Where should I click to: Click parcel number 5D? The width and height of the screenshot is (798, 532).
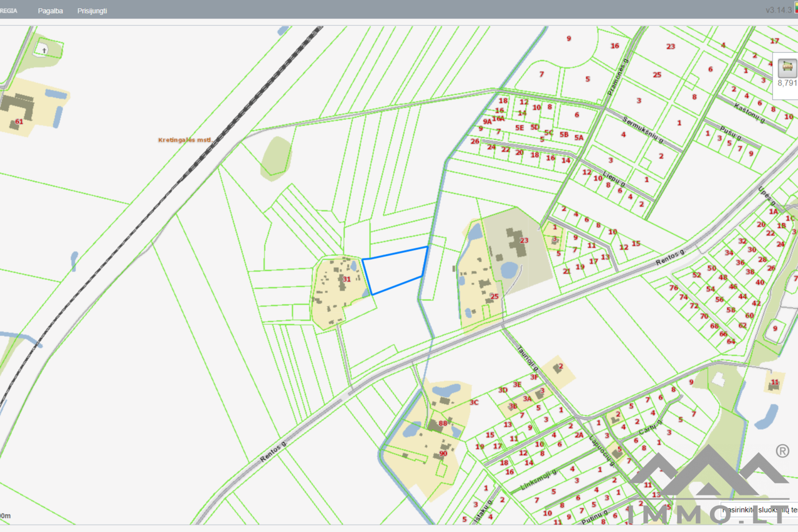(535, 127)
